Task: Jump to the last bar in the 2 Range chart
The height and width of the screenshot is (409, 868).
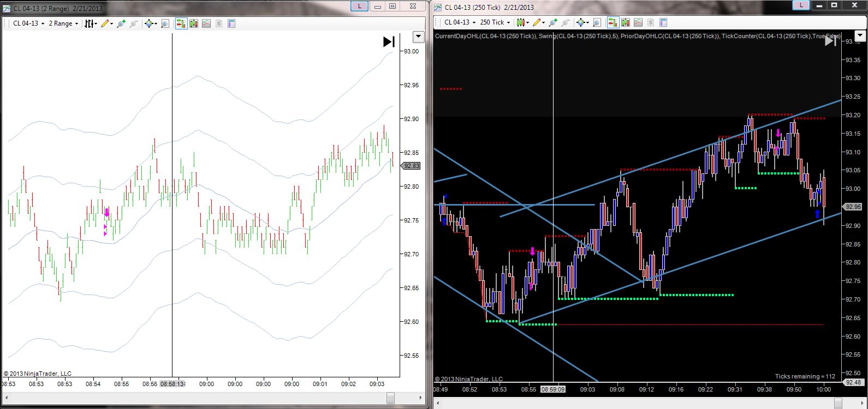Action: (389, 41)
